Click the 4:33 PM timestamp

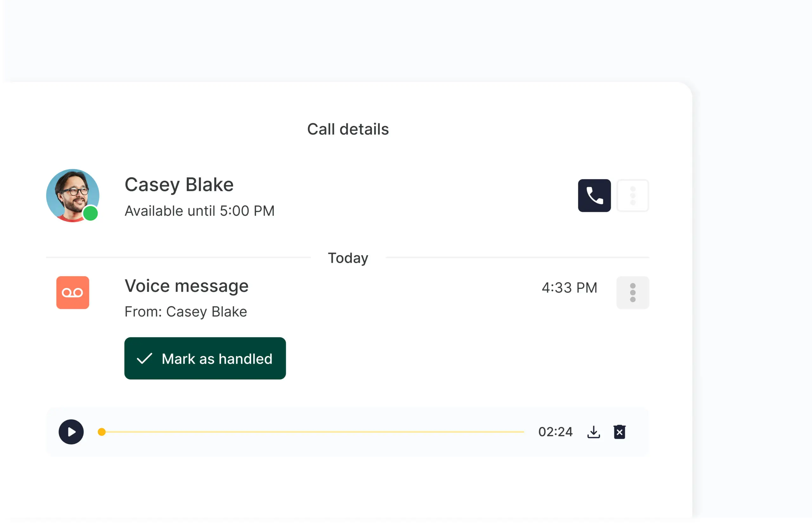569,287
